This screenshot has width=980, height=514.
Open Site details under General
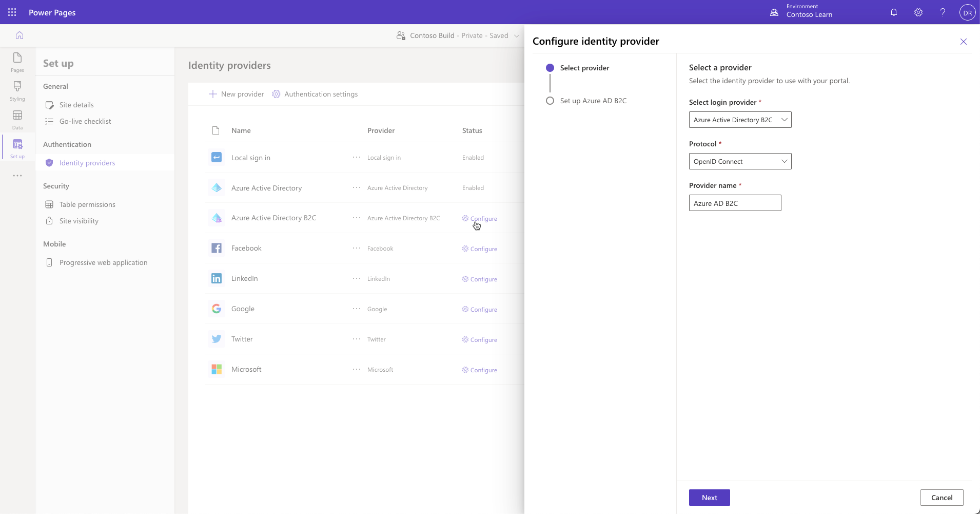(76, 105)
